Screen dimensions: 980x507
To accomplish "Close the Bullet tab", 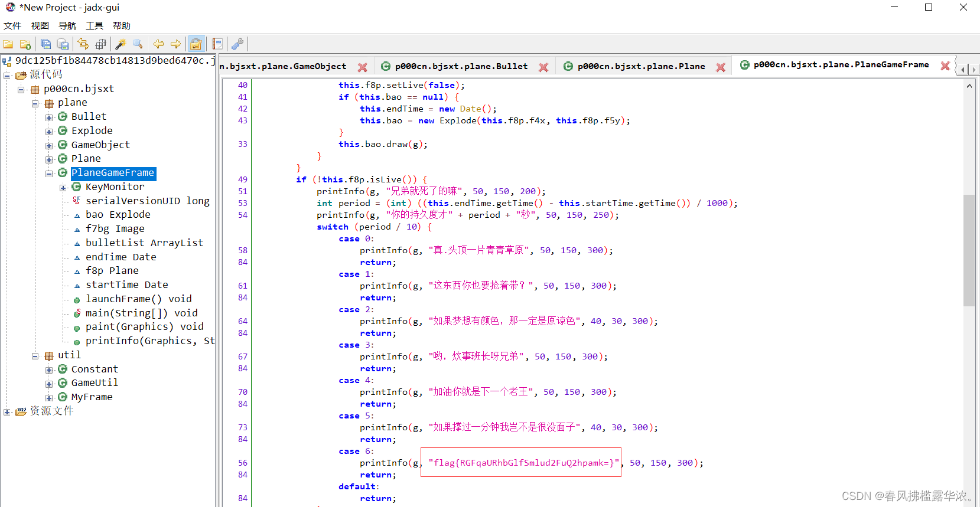I will pos(543,67).
